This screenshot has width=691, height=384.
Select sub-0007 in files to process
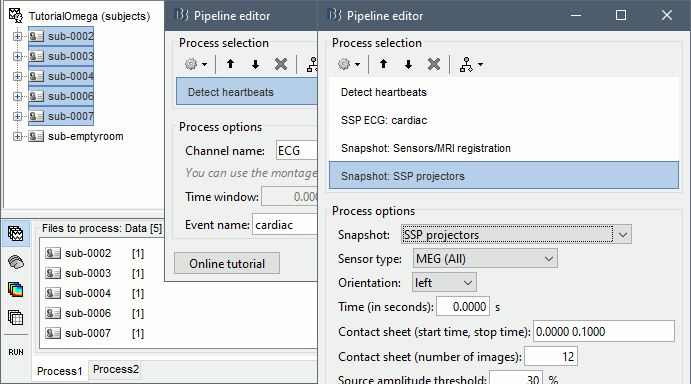95,333
